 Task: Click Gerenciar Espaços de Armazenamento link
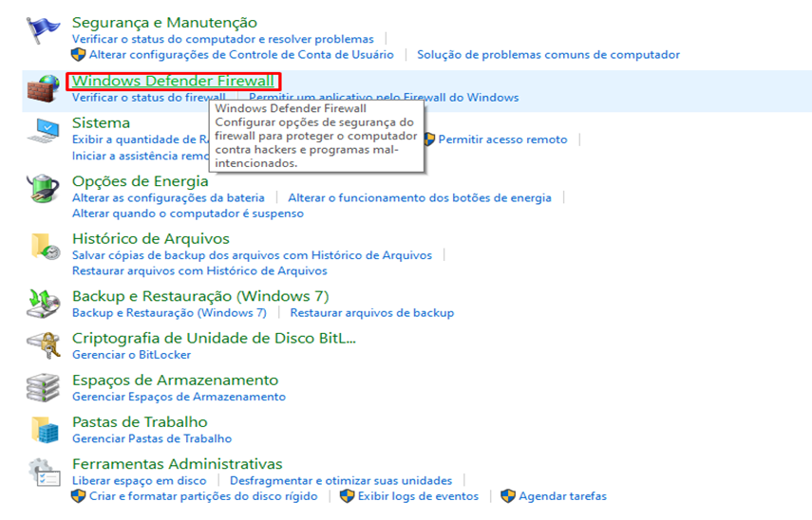[x=179, y=397]
